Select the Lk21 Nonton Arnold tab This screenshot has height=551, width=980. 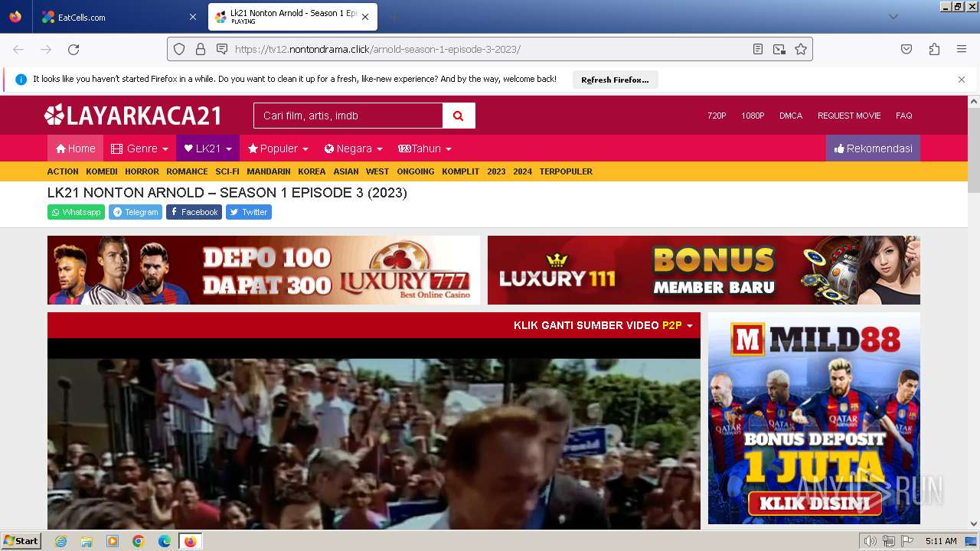click(x=292, y=17)
